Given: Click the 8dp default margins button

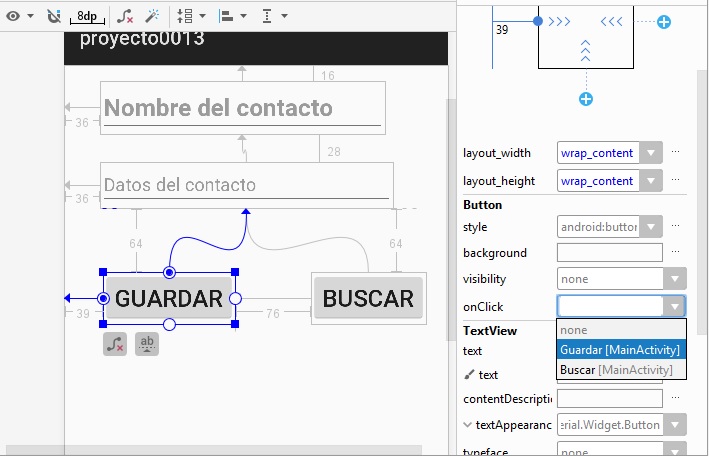Looking at the screenshot, I should [86, 16].
